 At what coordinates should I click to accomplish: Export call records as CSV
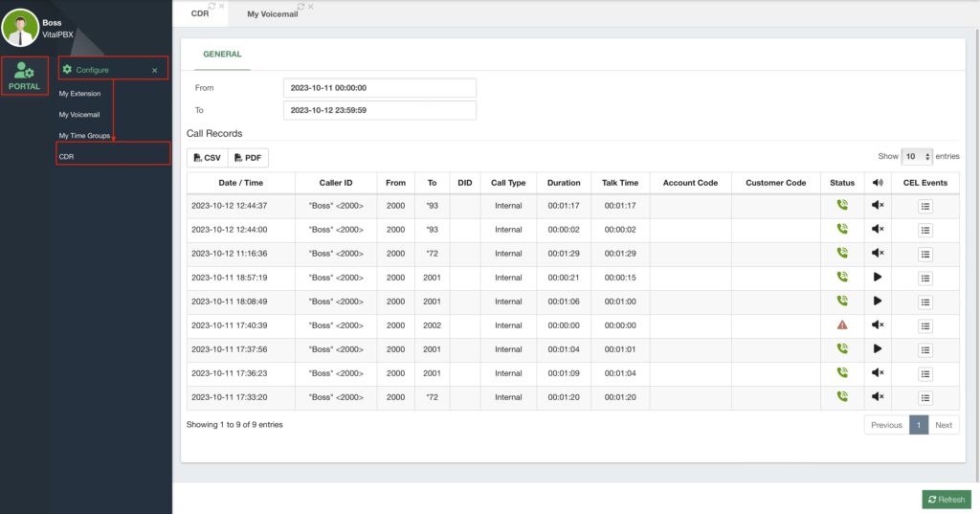point(207,158)
